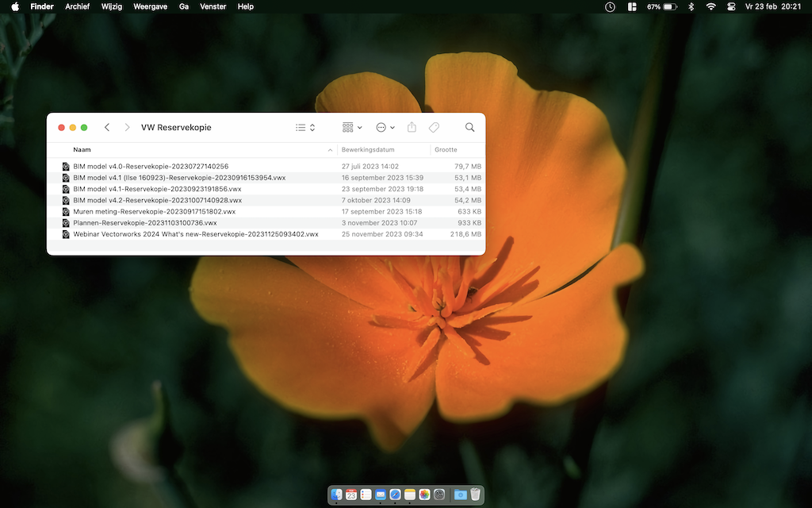
Task: Click the date and time Vr 23 feb 20:21
Action: click(x=772, y=6)
